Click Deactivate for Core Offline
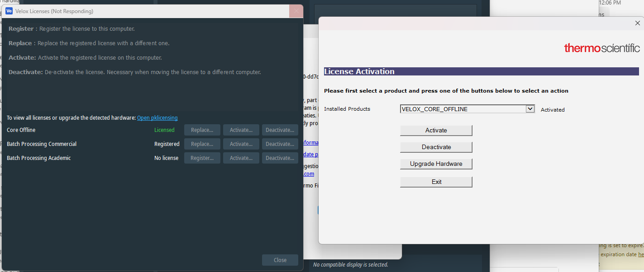Screen dimensions: 644x272 280,130
